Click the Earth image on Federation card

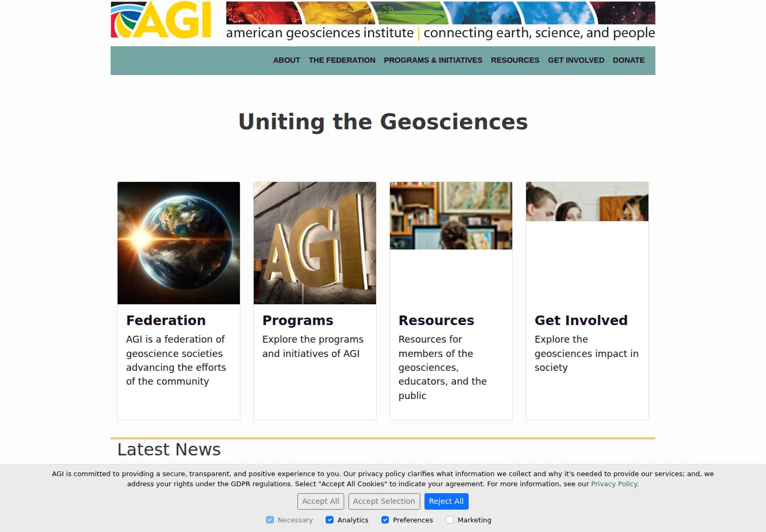tap(179, 243)
